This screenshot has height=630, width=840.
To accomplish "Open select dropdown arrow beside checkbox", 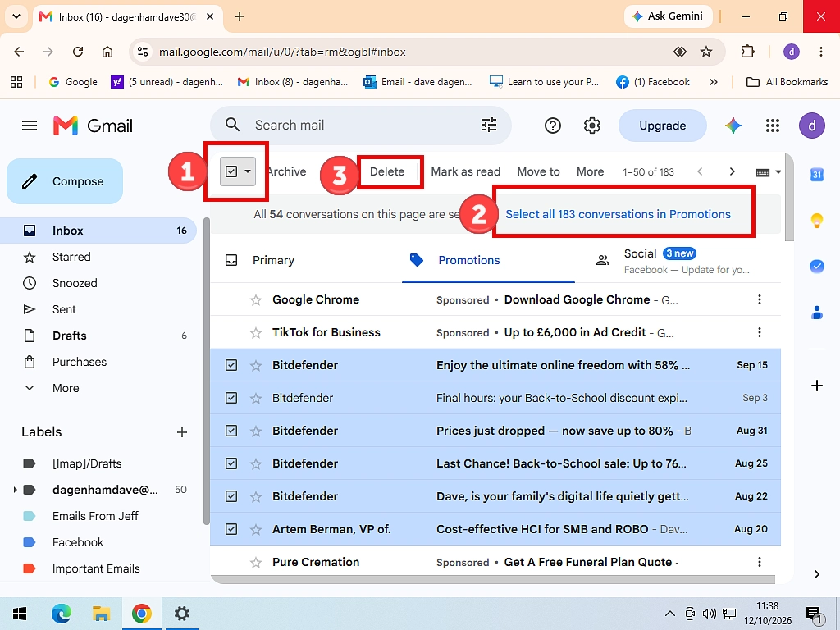I will click(248, 171).
